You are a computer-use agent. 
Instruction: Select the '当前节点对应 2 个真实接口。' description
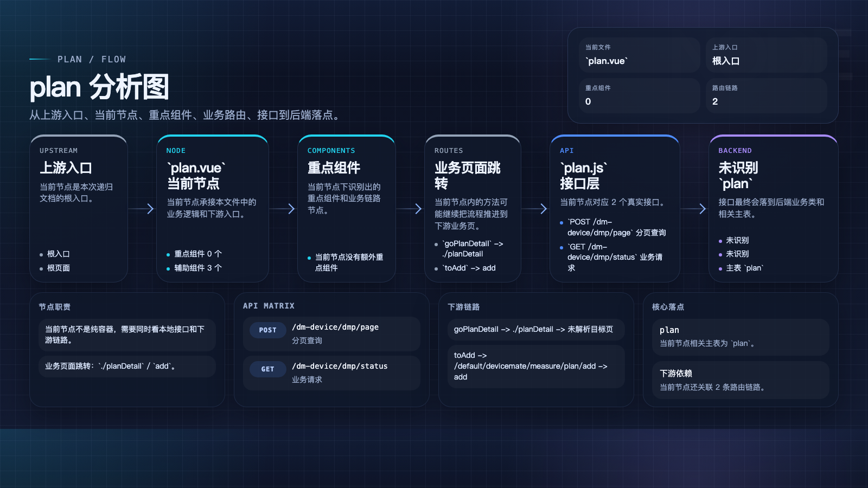tap(614, 202)
